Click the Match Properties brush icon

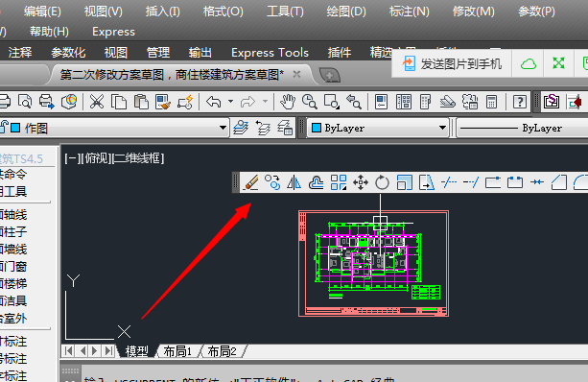tap(163, 102)
